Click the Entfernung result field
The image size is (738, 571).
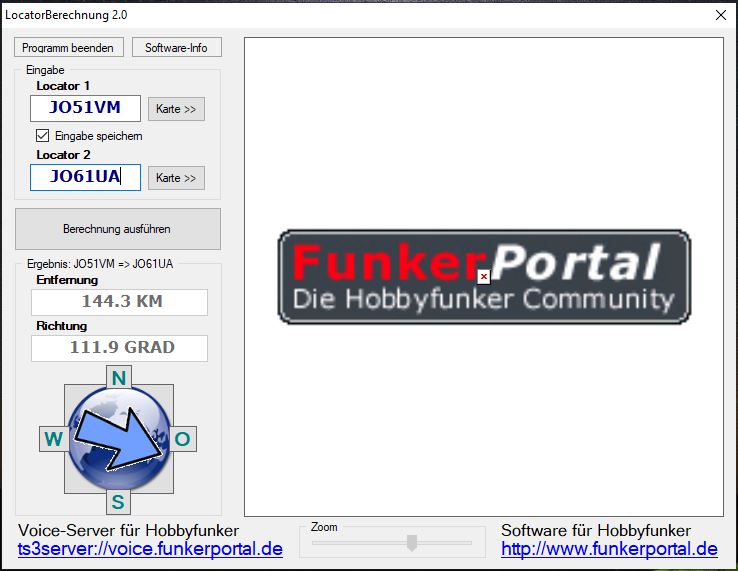(x=119, y=302)
